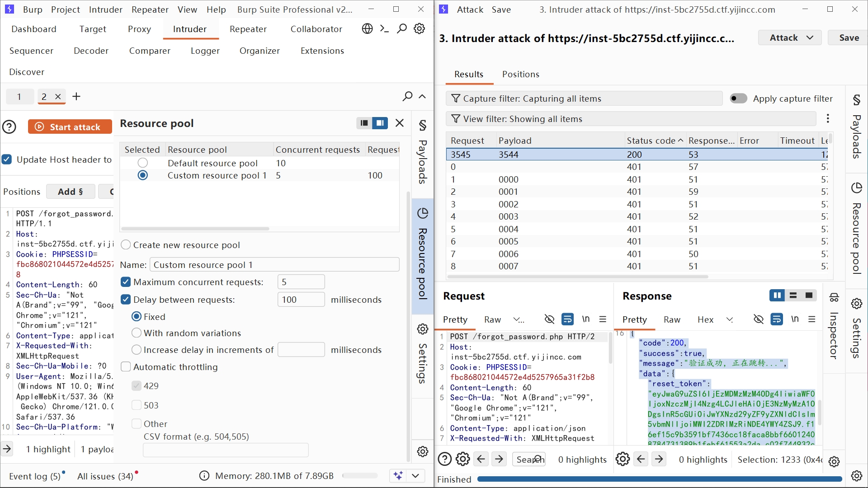The width and height of the screenshot is (868, 488).
Task: Uncheck Delay between requests checkbox
Action: pyautogui.click(x=126, y=300)
